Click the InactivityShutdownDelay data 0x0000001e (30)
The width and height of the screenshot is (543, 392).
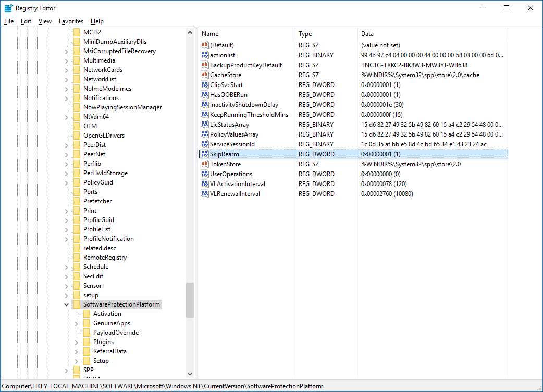pyautogui.click(x=382, y=105)
